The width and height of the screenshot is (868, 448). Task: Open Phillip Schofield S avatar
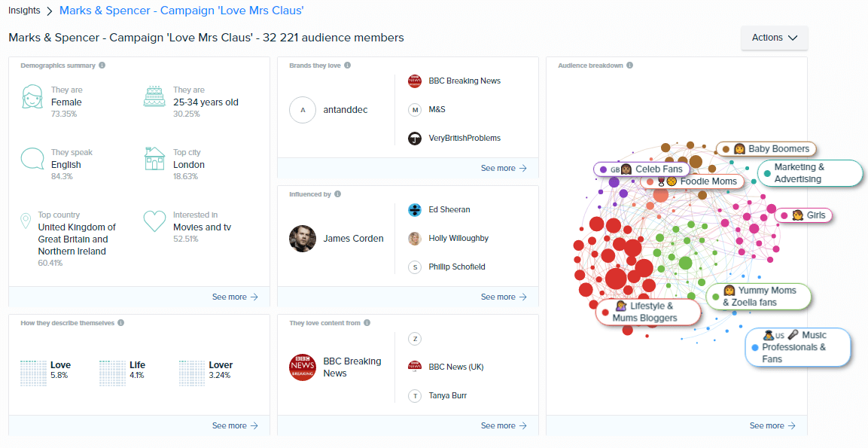pos(415,267)
